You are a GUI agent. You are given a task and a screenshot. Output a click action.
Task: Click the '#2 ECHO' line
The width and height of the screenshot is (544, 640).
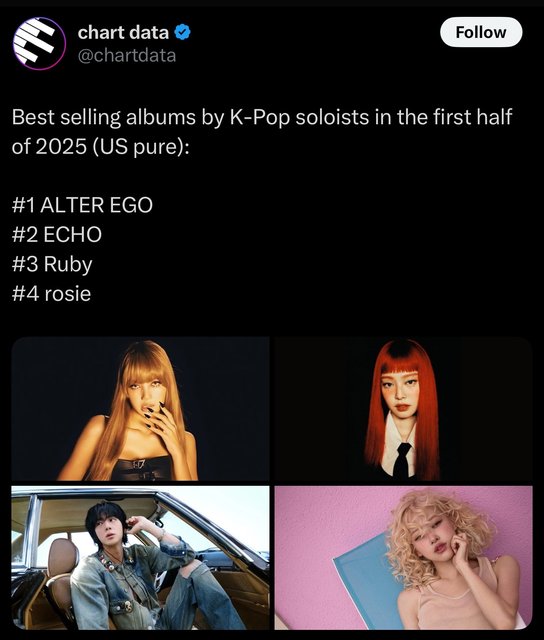point(57,235)
